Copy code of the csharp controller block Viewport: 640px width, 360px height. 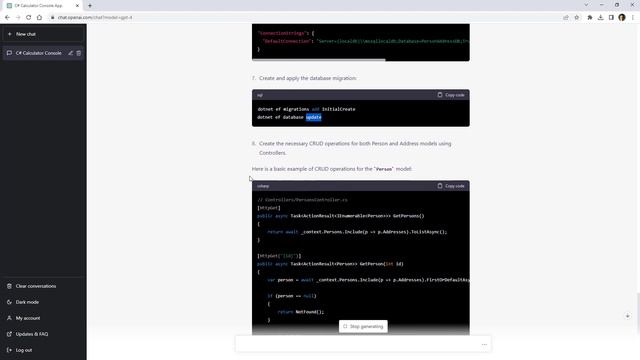[x=451, y=186]
